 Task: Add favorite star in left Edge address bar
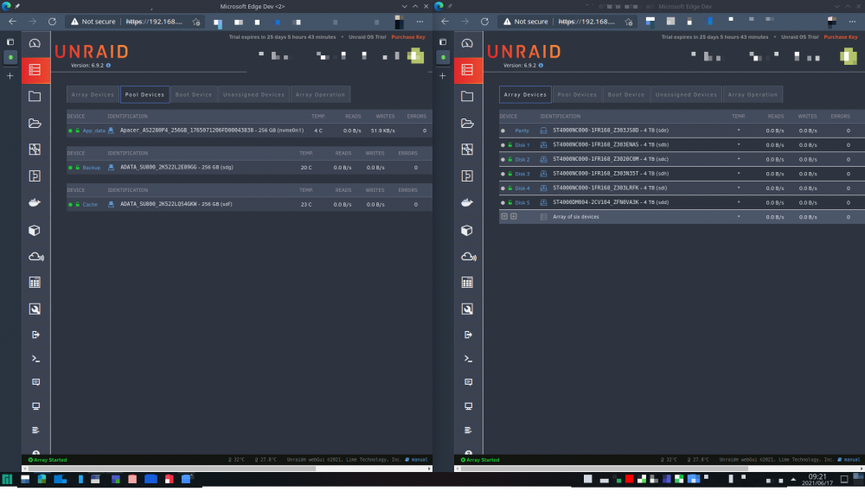click(195, 22)
